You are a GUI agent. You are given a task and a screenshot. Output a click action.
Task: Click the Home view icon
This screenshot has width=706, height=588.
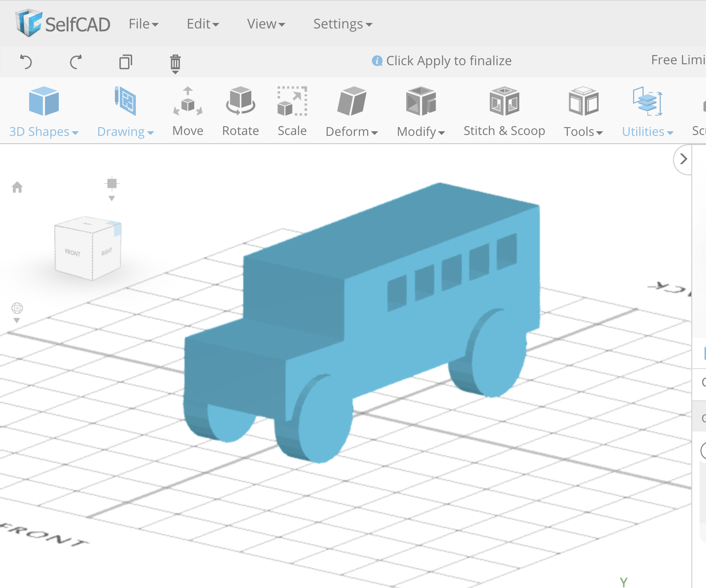(x=17, y=187)
